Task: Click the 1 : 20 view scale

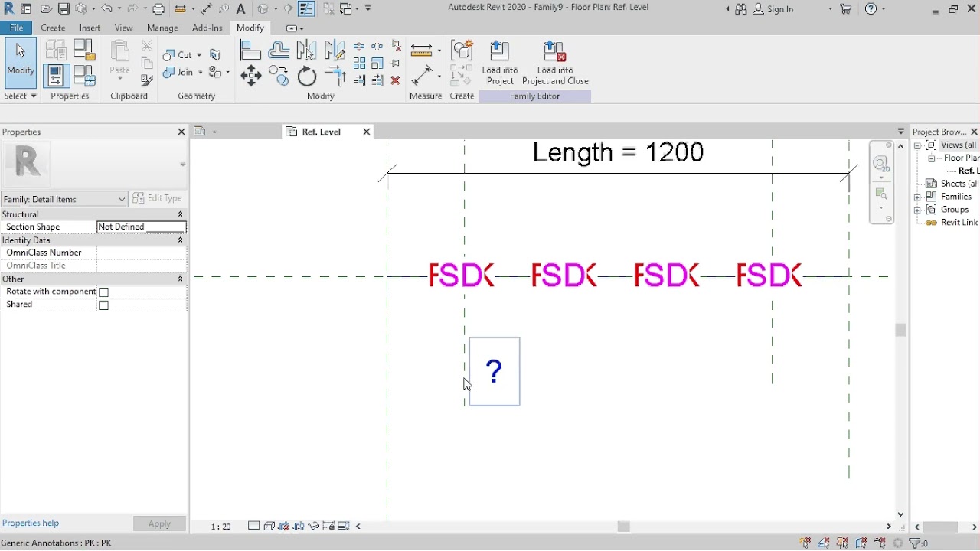Action: [220, 527]
